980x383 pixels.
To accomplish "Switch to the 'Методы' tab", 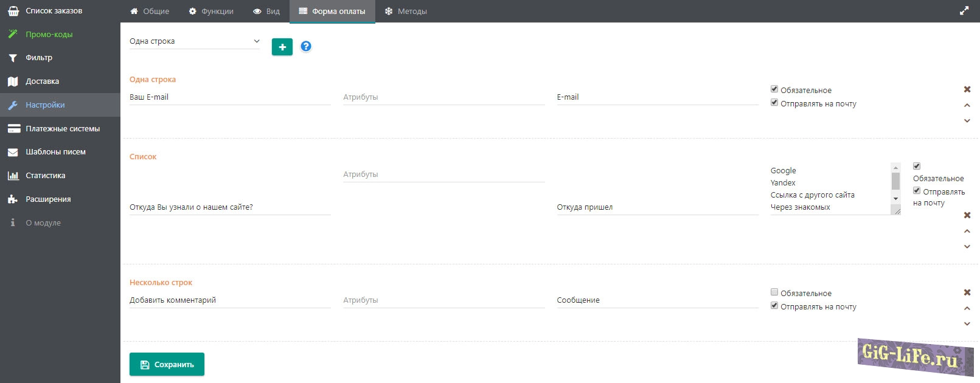I will point(406,12).
